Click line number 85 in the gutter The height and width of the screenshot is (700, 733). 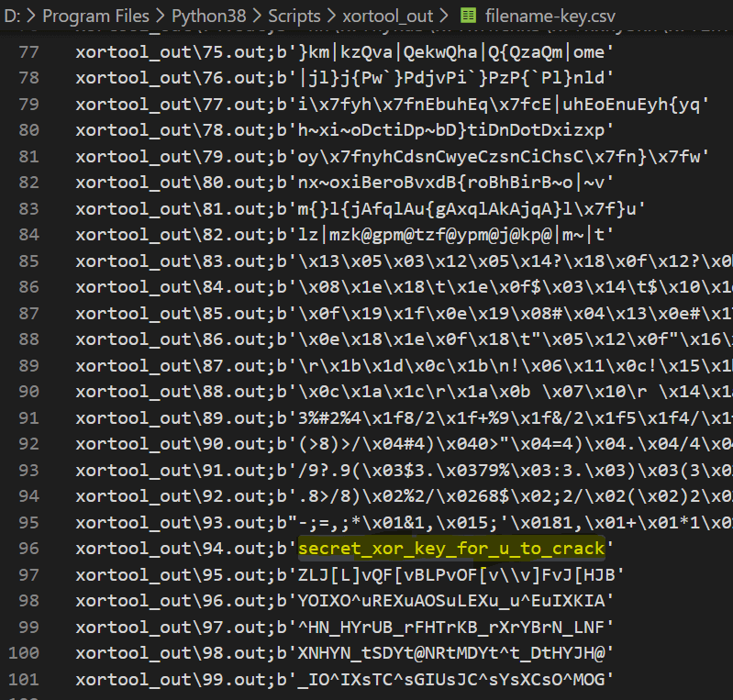pyautogui.click(x=28, y=261)
